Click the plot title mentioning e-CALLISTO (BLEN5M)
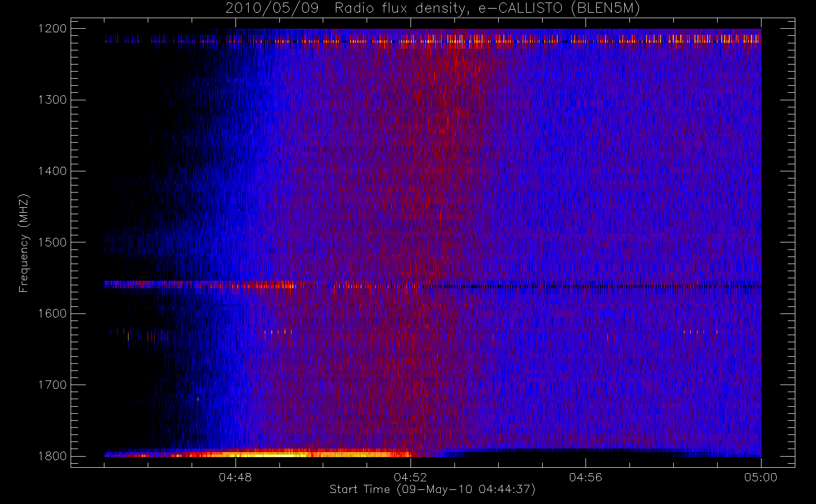This screenshot has width=816, height=504. tap(433, 9)
